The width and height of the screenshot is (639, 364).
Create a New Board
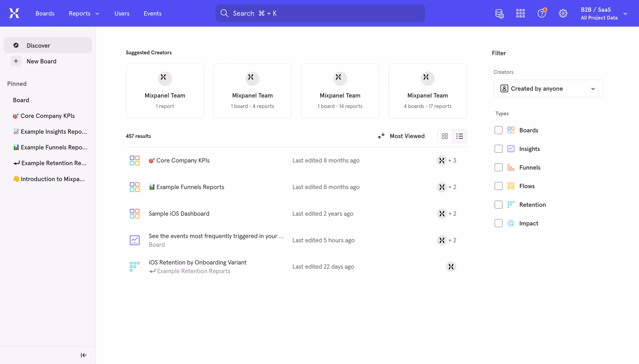[x=41, y=61]
